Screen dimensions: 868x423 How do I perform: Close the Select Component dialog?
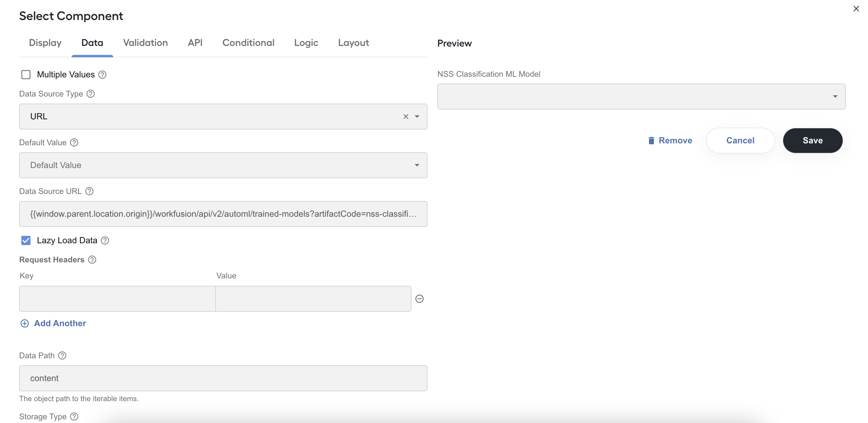click(856, 9)
